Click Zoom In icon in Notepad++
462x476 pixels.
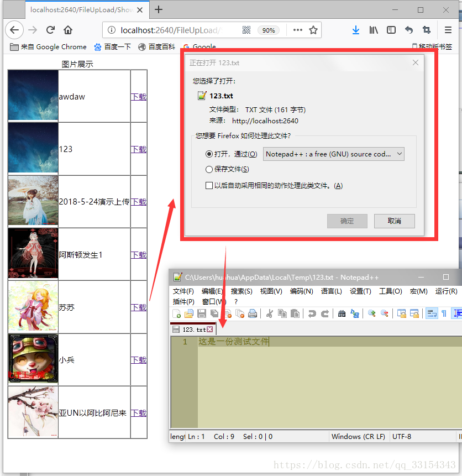[371, 313]
